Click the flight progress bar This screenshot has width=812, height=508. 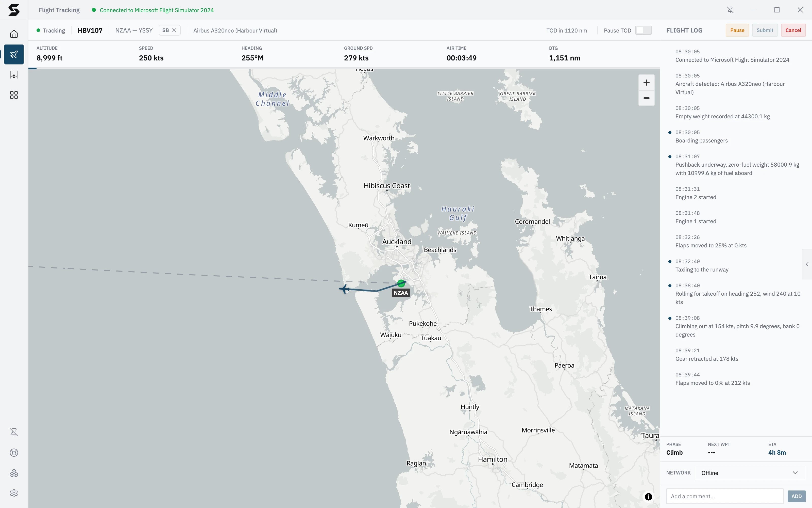(x=344, y=68)
